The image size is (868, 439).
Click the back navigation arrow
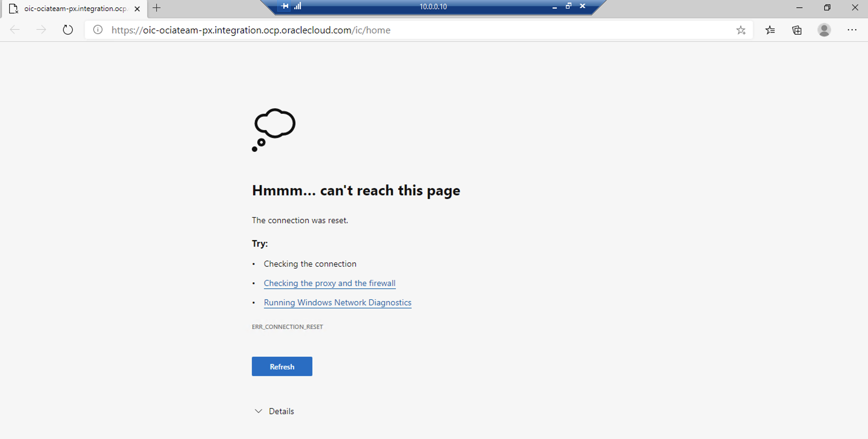[x=15, y=30]
